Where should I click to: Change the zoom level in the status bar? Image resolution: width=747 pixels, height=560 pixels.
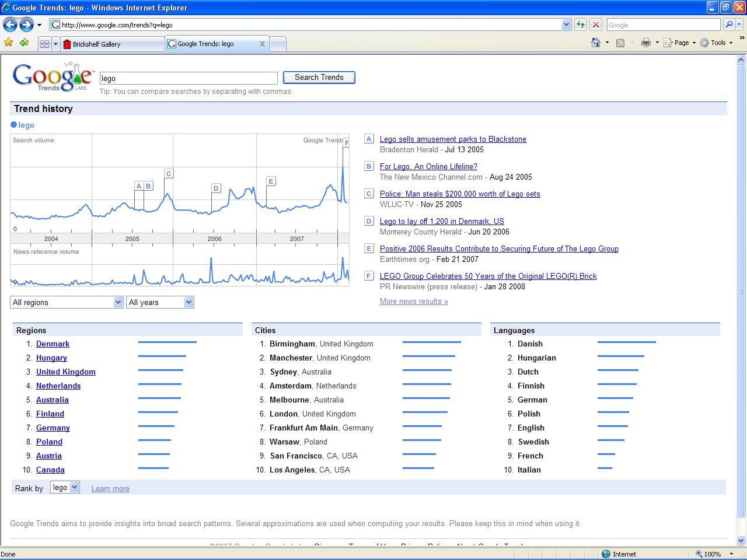713,554
